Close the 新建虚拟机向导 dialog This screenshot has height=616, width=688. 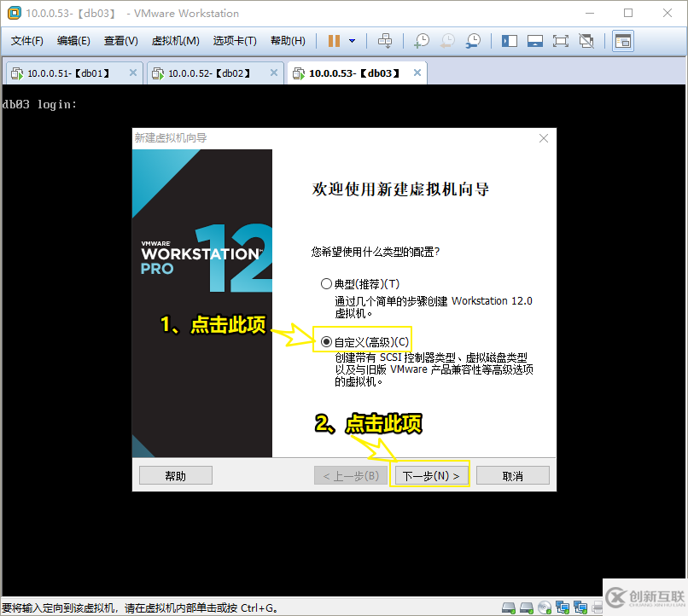click(x=544, y=138)
